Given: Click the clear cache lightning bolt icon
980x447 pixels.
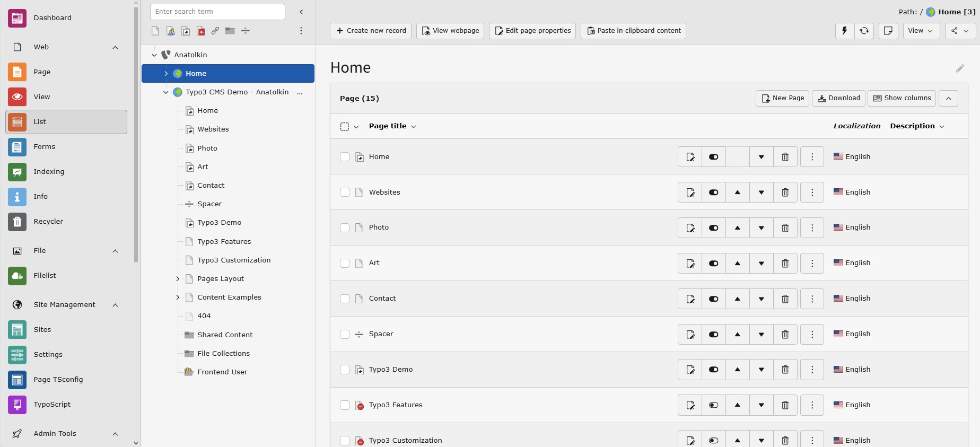Looking at the screenshot, I should point(844,31).
